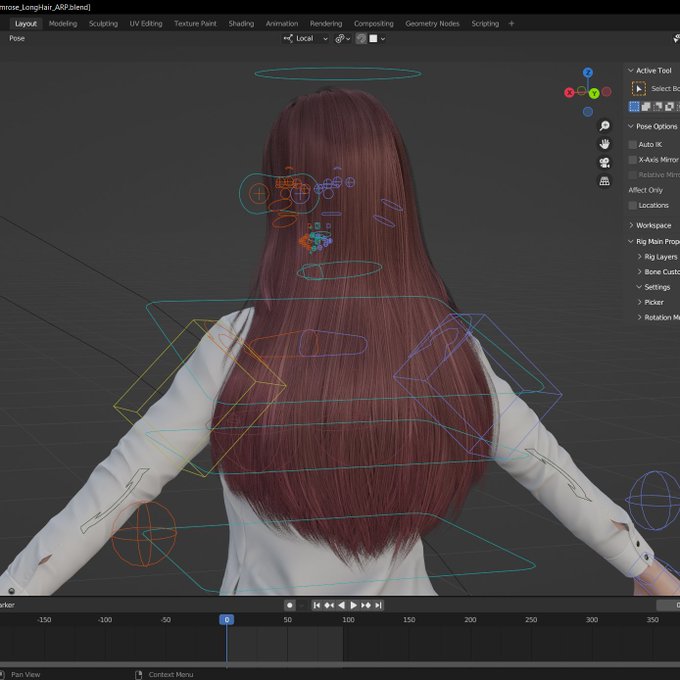680x680 pixels.
Task: Switch to the Compositing workspace tab
Action: click(x=373, y=23)
